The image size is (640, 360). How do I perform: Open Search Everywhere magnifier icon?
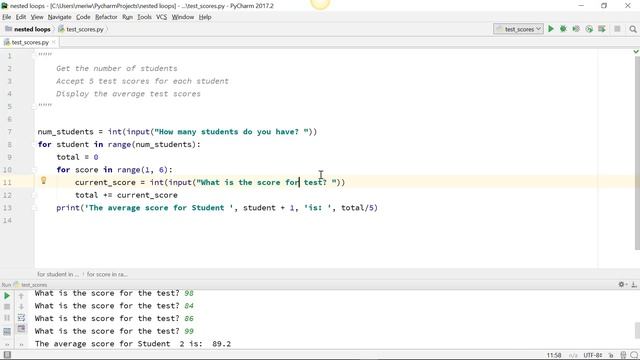(x=633, y=29)
